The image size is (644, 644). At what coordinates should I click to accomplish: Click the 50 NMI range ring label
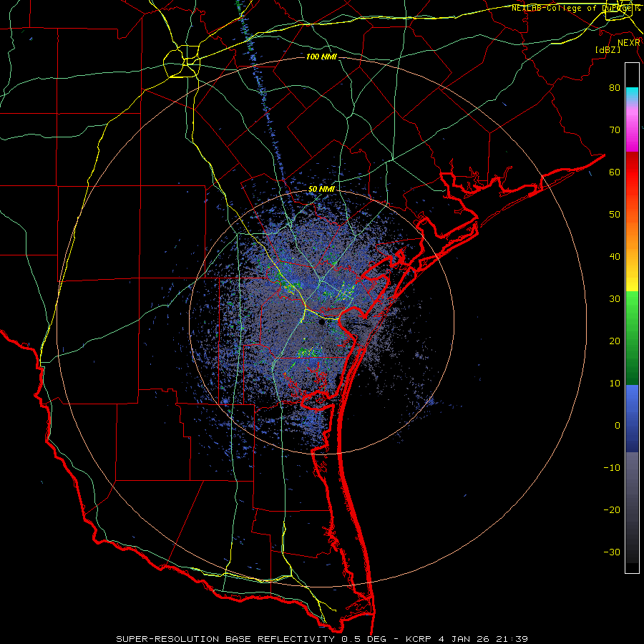click(x=321, y=190)
